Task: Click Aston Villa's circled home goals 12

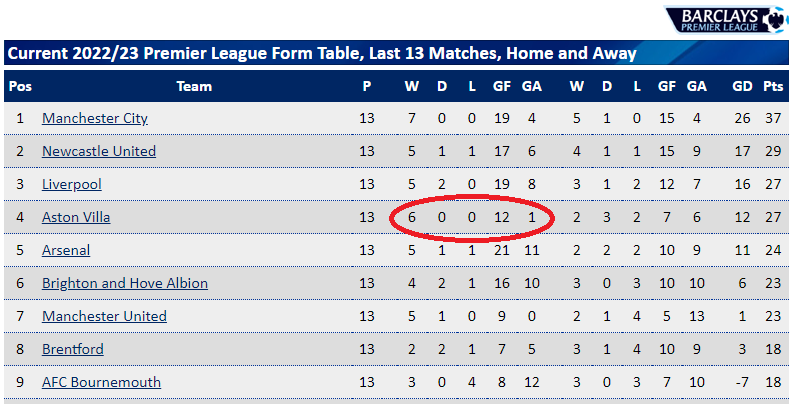Action: point(502,217)
